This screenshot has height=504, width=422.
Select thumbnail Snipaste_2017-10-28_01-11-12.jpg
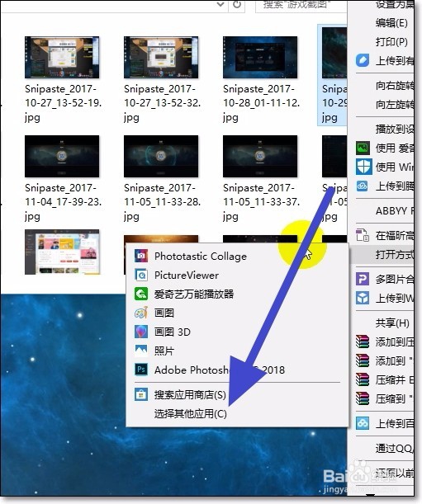260,57
